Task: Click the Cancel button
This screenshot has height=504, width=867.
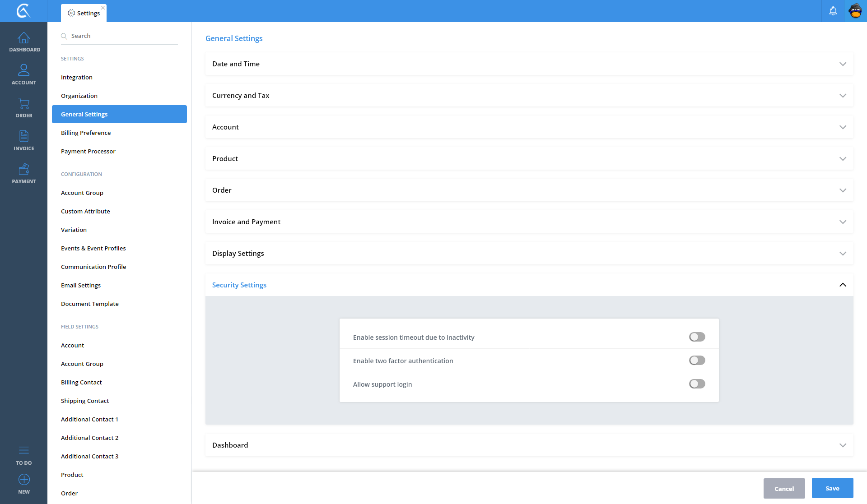Action: click(x=784, y=489)
